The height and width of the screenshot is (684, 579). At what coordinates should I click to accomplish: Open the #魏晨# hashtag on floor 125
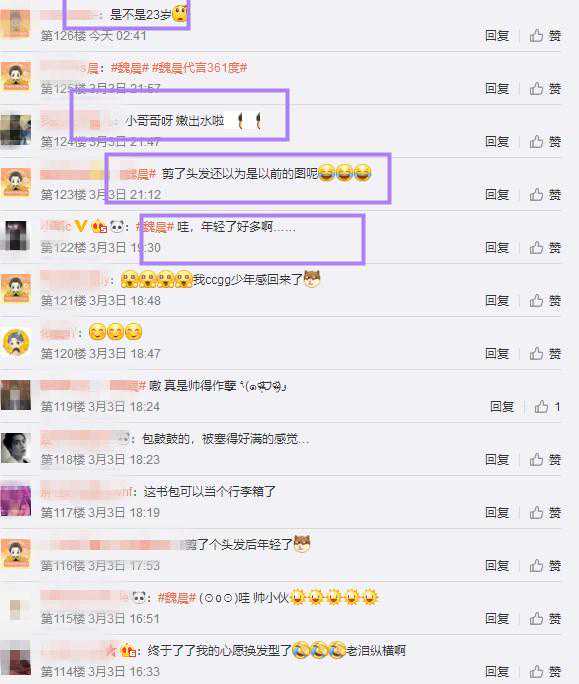point(130,68)
